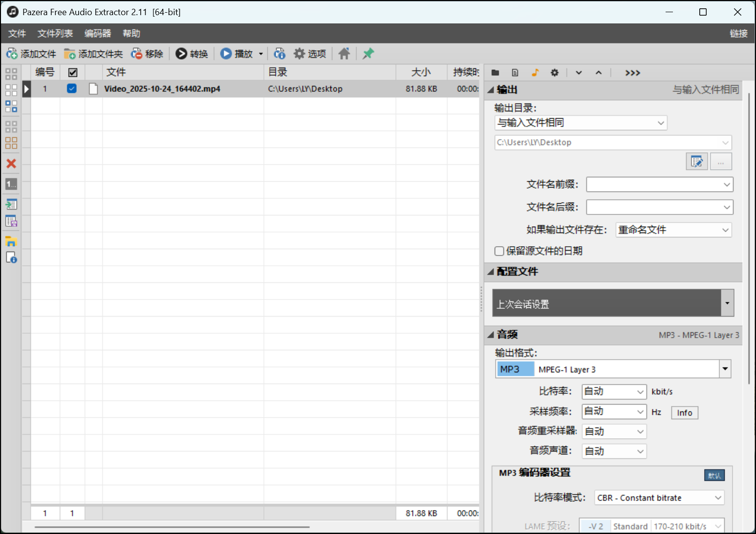Click the orange-outlined squares icon in left sidebar
Image resolution: width=756 pixels, height=534 pixels.
pyautogui.click(x=11, y=143)
